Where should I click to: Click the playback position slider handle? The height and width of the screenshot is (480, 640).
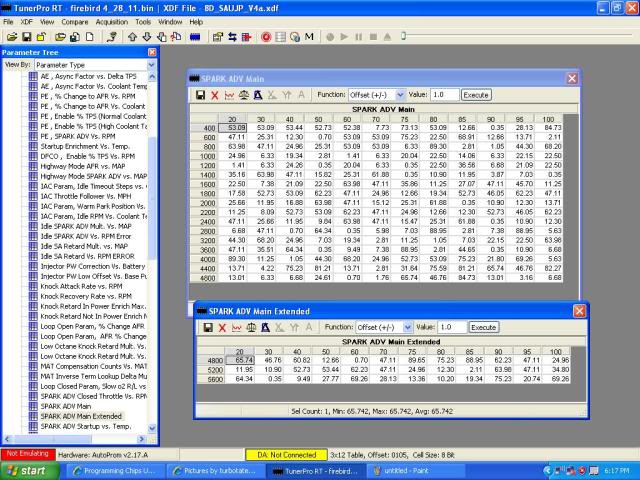403,36
